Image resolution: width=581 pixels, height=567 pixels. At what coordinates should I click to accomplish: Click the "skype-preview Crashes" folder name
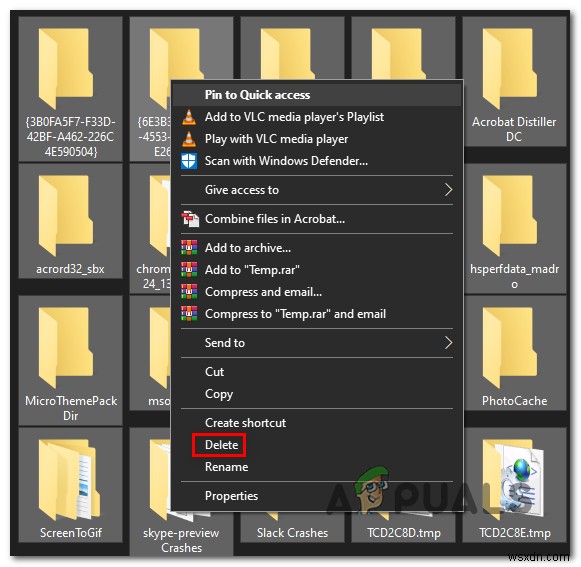(x=181, y=540)
